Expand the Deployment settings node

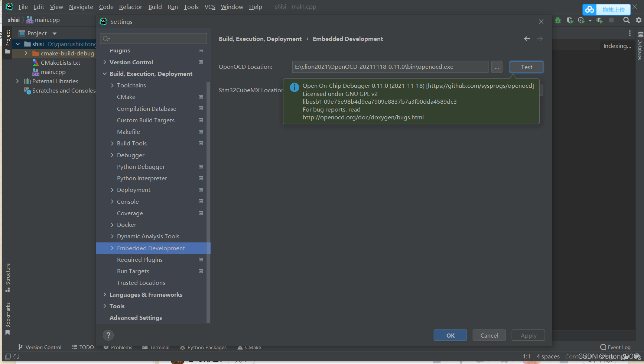(112, 190)
